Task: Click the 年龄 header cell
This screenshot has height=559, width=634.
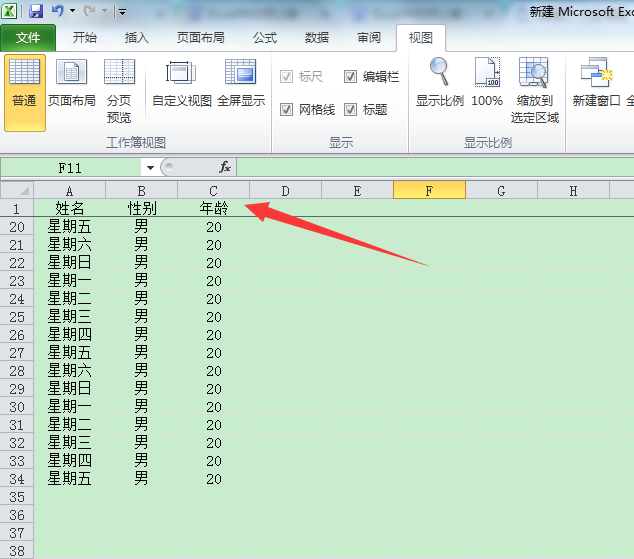Action: (x=213, y=208)
